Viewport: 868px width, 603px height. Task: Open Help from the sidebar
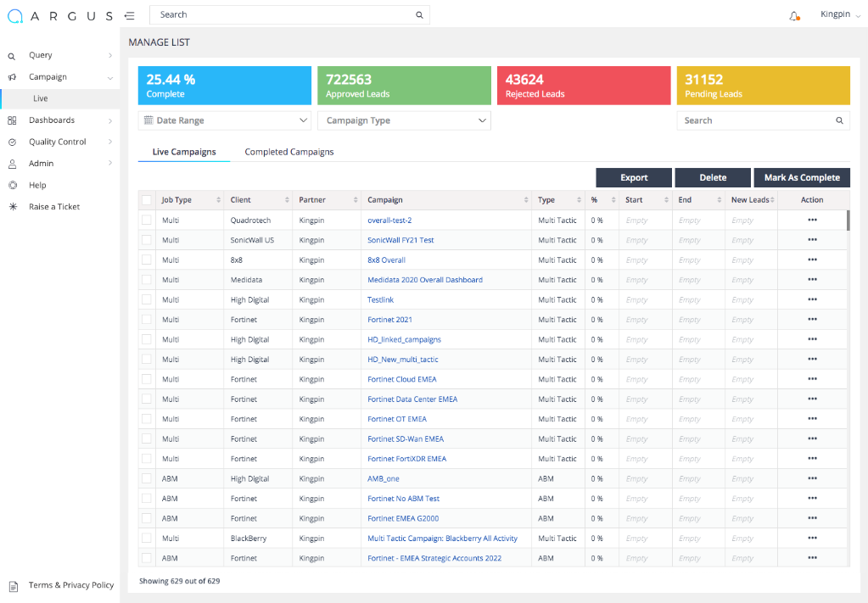point(37,186)
